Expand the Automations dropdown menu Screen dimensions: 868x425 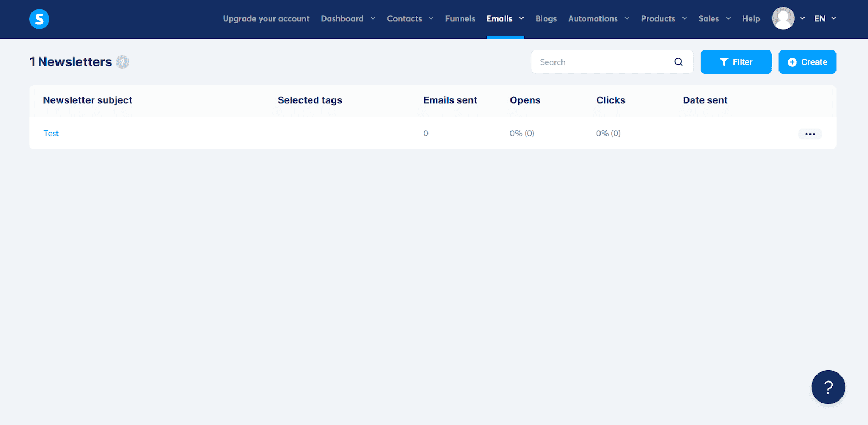click(598, 18)
